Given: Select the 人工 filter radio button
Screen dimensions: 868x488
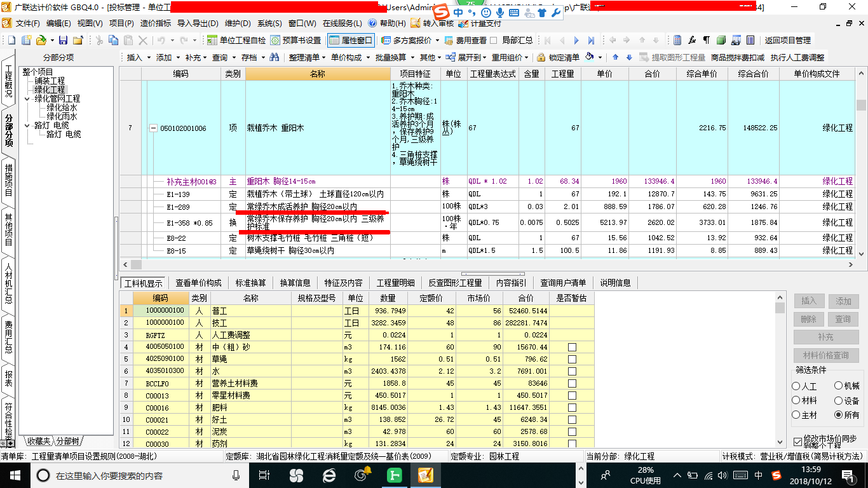Looking at the screenshot, I should tap(796, 386).
